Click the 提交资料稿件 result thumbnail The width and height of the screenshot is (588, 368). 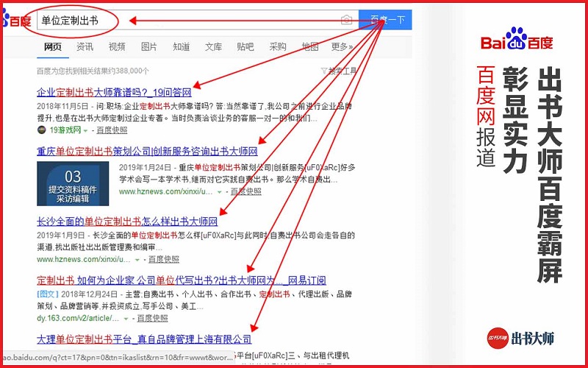pos(73,183)
